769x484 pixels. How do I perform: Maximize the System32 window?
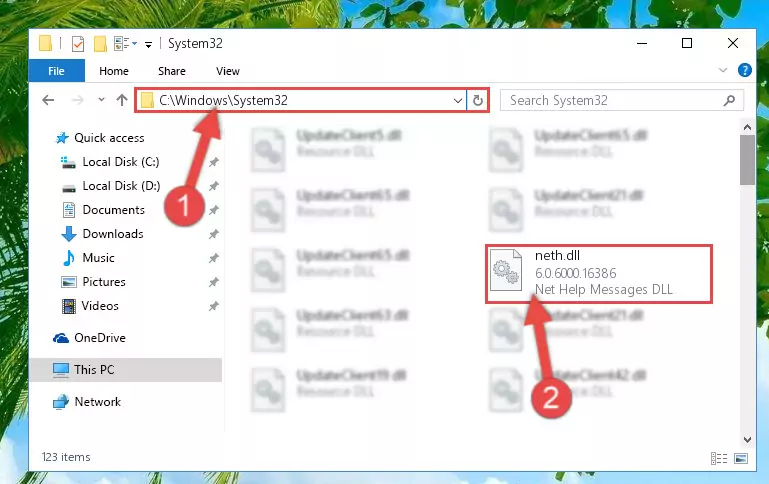(x=687, y=43)
